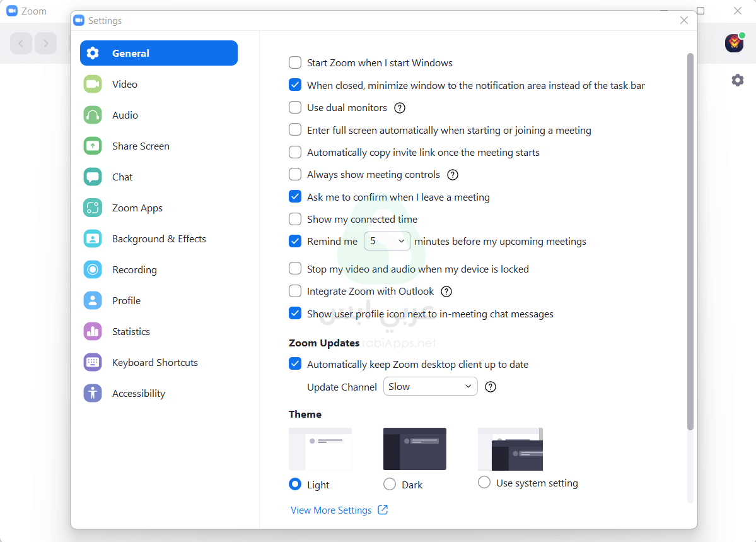Screen dimensions: 756x542
Task: Enable Start Zoom when I start Windows
Action: coord(295,63)
